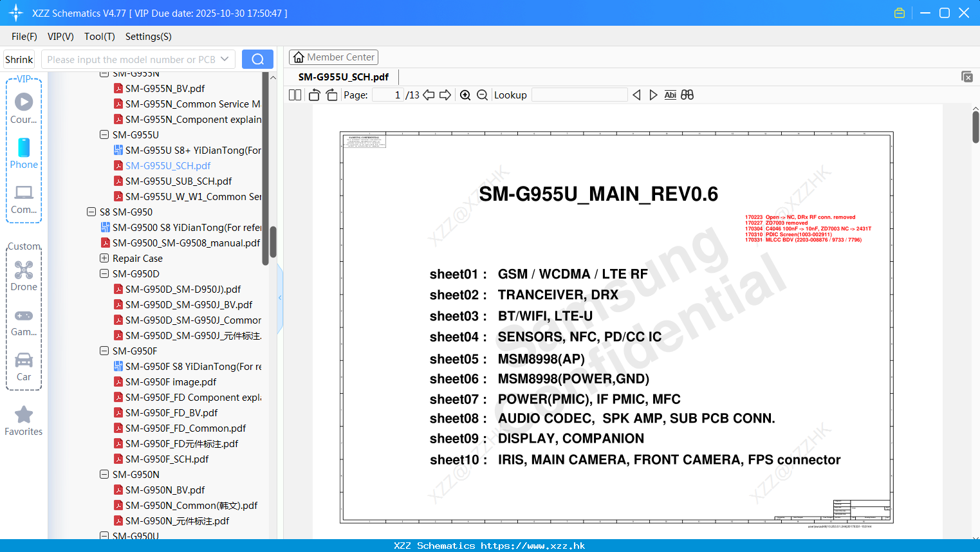
Task: Collapse the S8 SM-G950 node
Action: (x=91, y=212)
